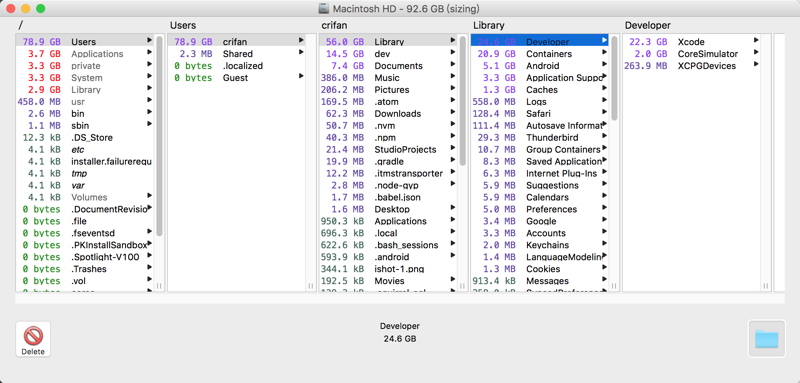Viewport: 800px width, 383px height.
Task: Select the Thunderbird folder row
Action: tap(540, 137)
